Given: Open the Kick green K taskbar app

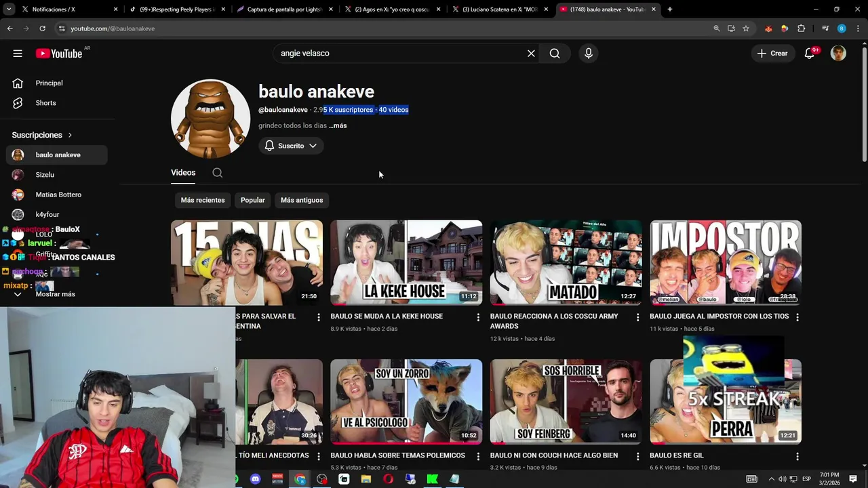Looking at the screenshot, I should [432, 479].
